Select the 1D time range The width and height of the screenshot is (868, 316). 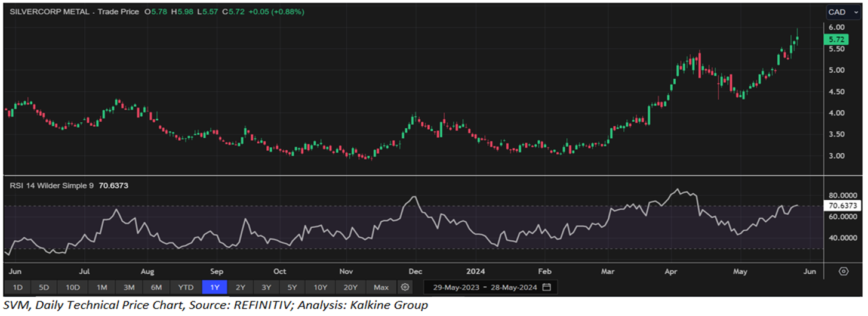pos(18,287)
